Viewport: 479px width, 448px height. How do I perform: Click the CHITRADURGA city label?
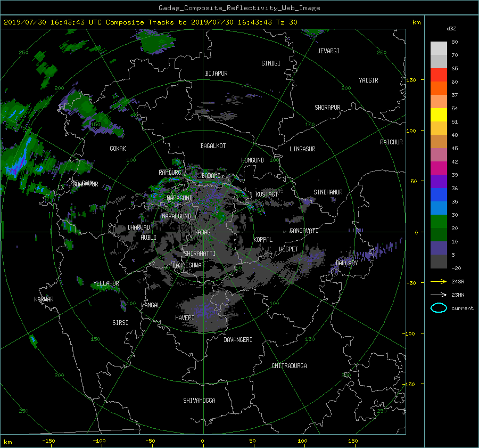pos(289,366)
